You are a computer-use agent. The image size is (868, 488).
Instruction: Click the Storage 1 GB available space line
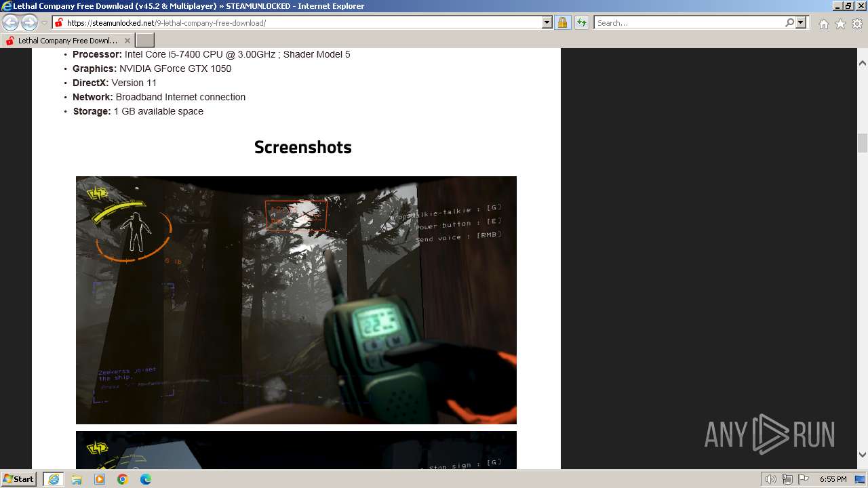click(x=138, y=111)
